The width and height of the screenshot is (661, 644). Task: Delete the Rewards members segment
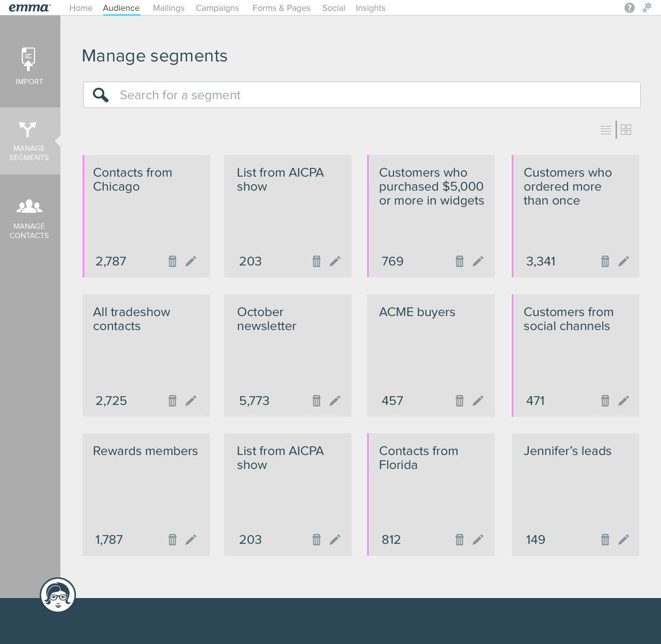[x=172, y=540]
